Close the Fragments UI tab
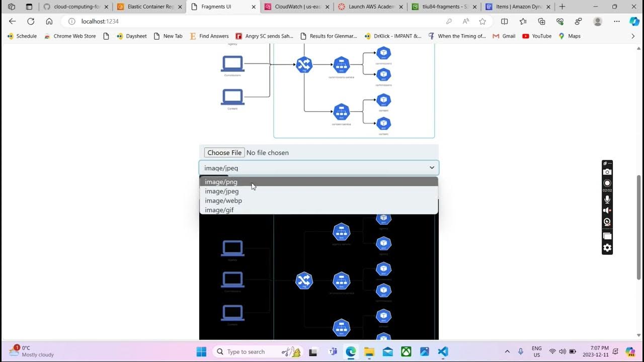Viewport: 644px width, 362px height. point(253,7)
